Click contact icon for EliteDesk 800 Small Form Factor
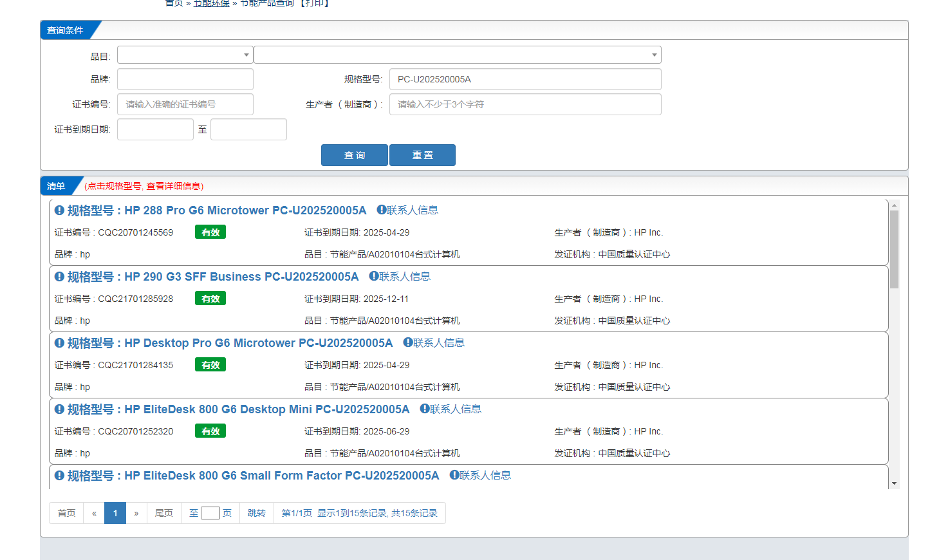This screenshot has width=930, height=560. point(454,475)
